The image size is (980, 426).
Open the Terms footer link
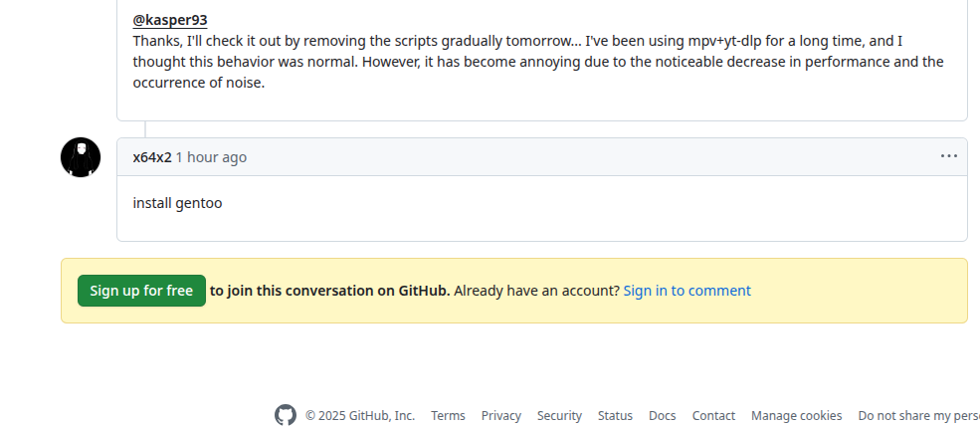(x=448, y=415)
